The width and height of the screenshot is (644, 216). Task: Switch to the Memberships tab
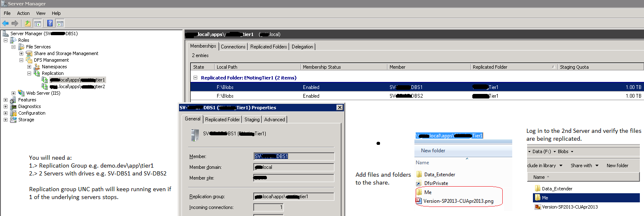point(203,46)
